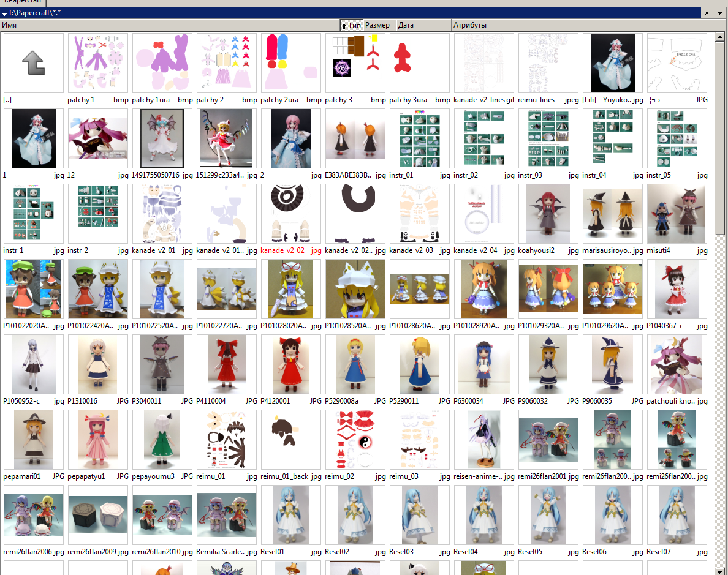The width and height of the screenshot is (728, 575).
Task: Select the P4120001 thumbnail
Action: pyautogui.click(x=290, y=364)
